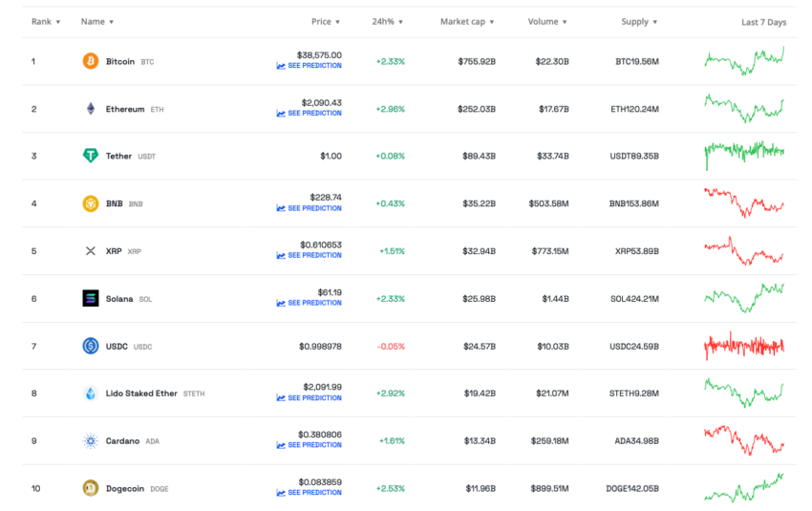
Task: Click the DOGE142.05B supply value
Action: coord(632,489)
